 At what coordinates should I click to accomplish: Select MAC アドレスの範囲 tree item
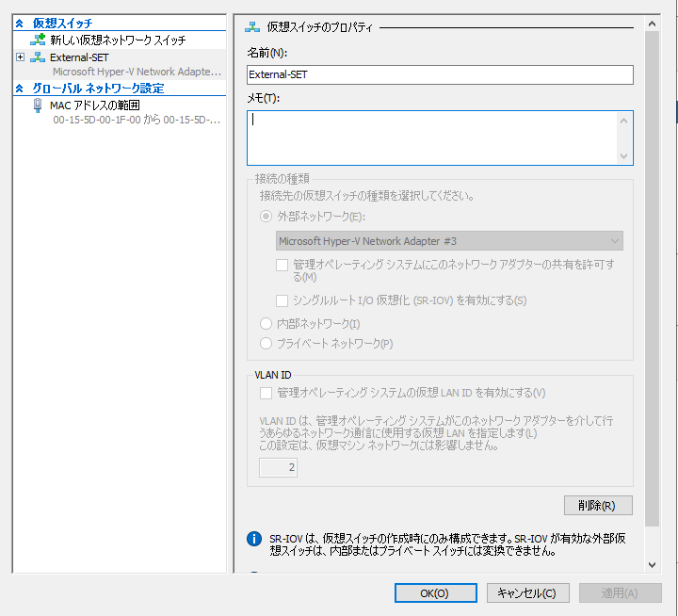[x=93, y=105]
